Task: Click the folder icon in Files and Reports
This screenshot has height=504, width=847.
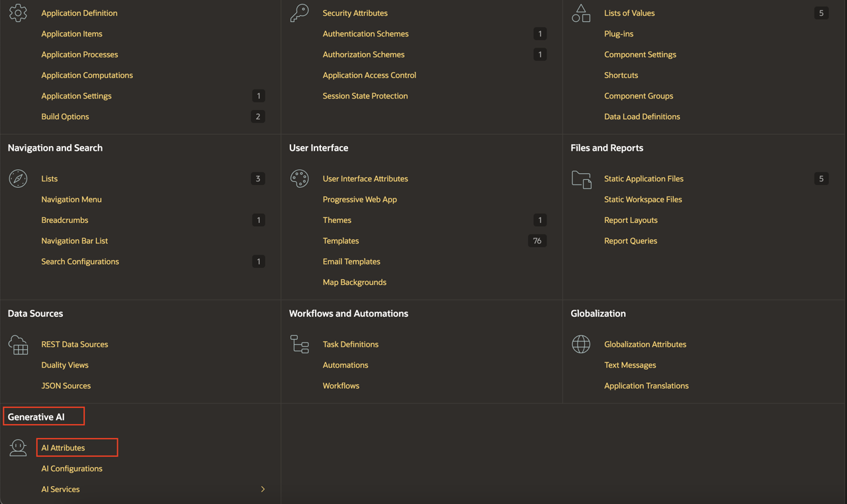Action: 581,179
